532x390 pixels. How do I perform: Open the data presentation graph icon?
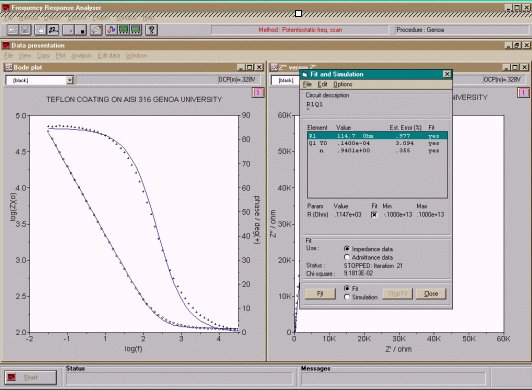111,30
